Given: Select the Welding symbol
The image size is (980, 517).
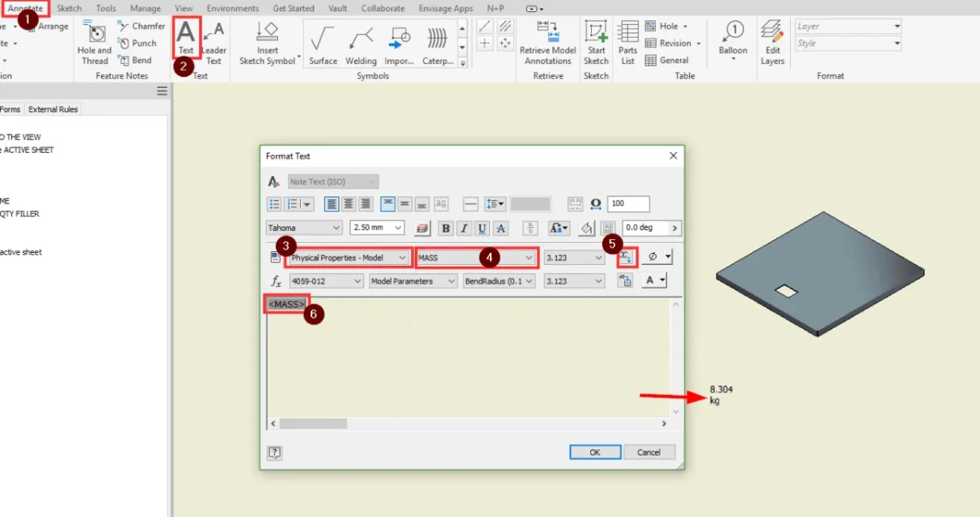Looking at the screenshot, I should (x=361, y=44).
